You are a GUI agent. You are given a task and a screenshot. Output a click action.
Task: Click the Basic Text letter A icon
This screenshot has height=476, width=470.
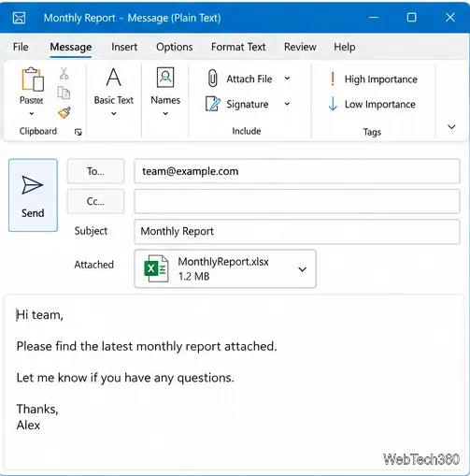pyautogui.click(x=114, y=77)
